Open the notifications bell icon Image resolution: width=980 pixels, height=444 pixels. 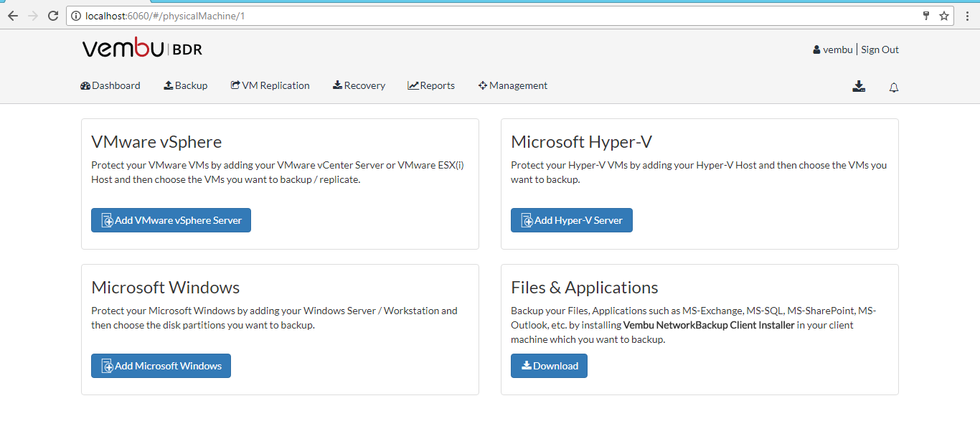coord(894,88)
